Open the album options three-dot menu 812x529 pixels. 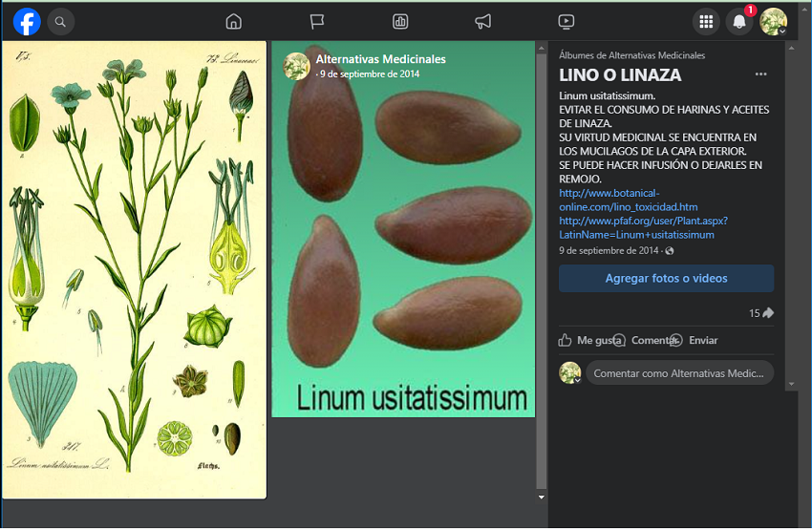[760, 74]
